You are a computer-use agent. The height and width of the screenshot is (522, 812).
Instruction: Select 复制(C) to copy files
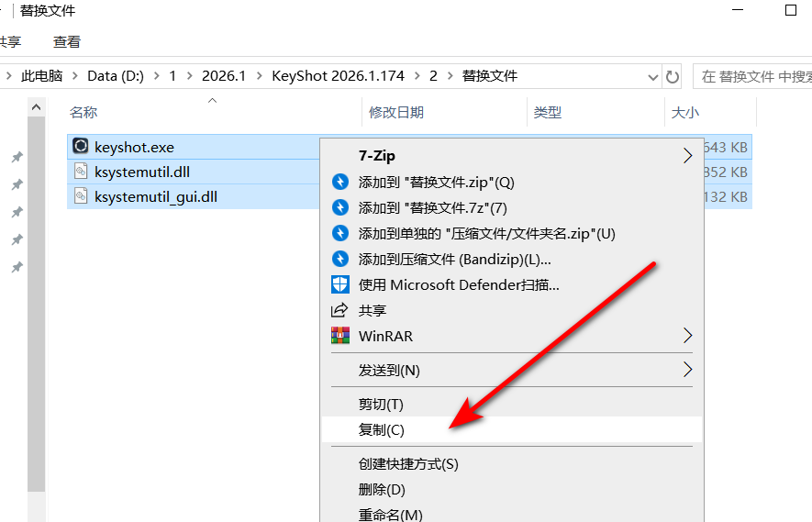coord(512,429)
